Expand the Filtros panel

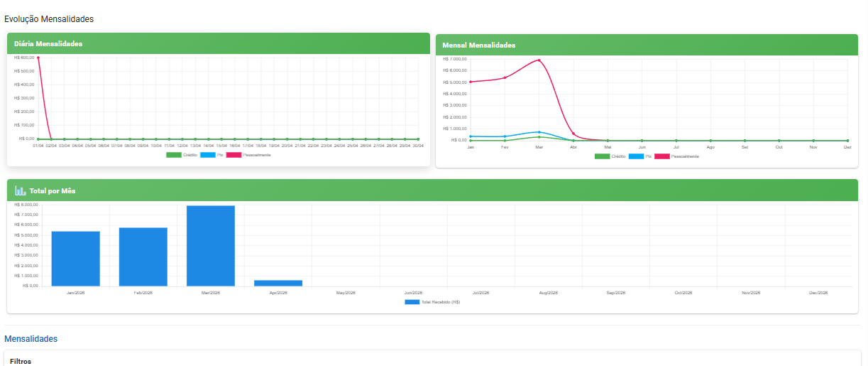pyautogui.click(x=21, y=361)
